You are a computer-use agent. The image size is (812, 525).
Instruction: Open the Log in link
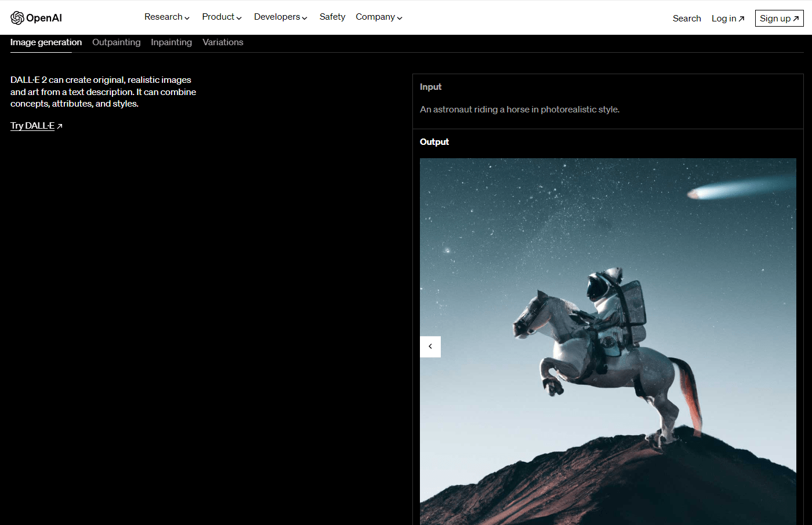(728, 19)
